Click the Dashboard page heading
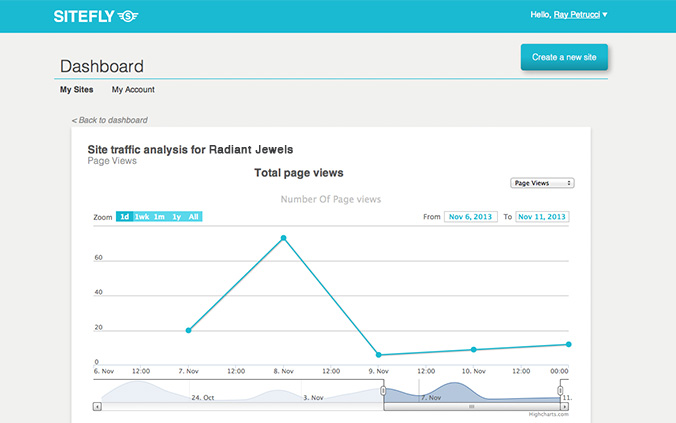Screen dimensions: 676x423 (102, 66)
